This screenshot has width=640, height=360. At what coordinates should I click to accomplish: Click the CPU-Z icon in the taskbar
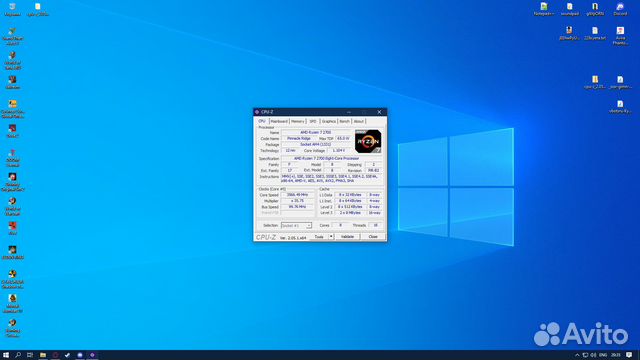tap(92, 355)
